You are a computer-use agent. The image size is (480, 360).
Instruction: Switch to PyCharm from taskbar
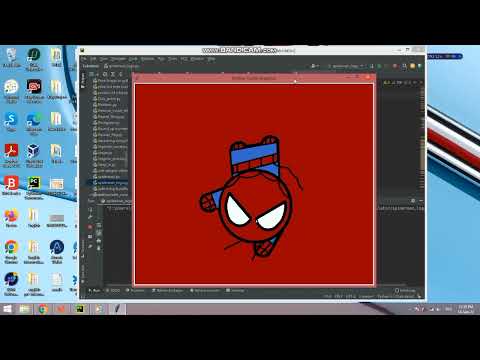[79, 309]
